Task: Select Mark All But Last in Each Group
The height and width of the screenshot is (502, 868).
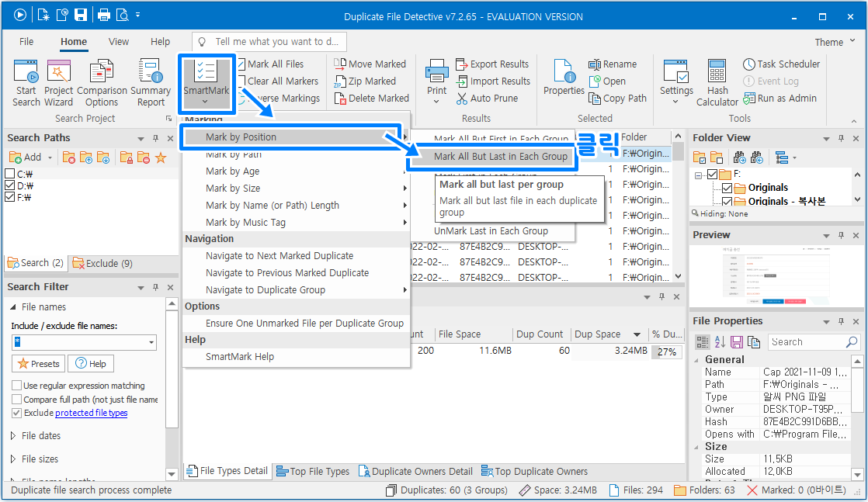Action: coord(493,157)
